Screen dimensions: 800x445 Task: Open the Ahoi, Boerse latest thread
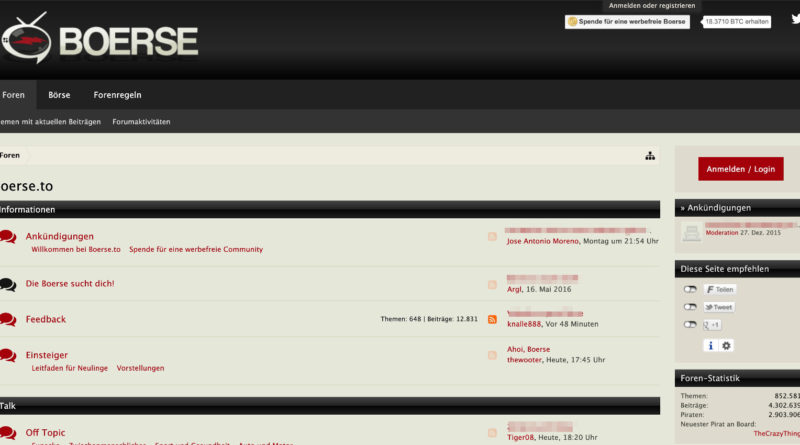529,350
